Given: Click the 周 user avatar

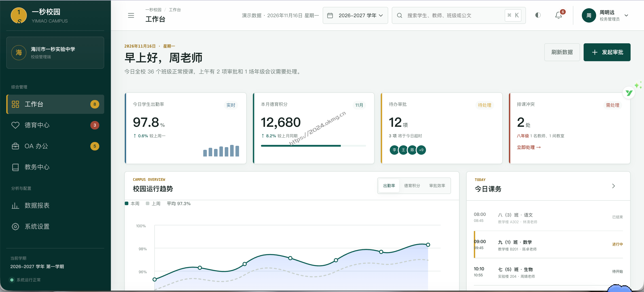Looking at the screenshot, I should coord(589,15).
